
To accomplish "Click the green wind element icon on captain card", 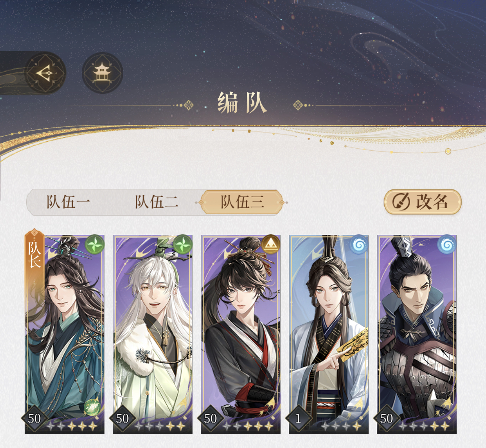I will coord(95,245).
